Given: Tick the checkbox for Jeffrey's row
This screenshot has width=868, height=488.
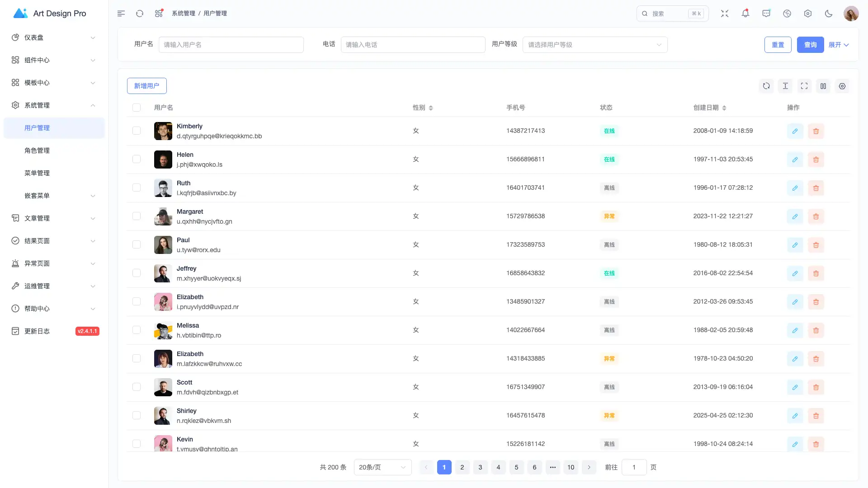Looking at the screenshot, I should pyautogui.click(x=137, y=273).
